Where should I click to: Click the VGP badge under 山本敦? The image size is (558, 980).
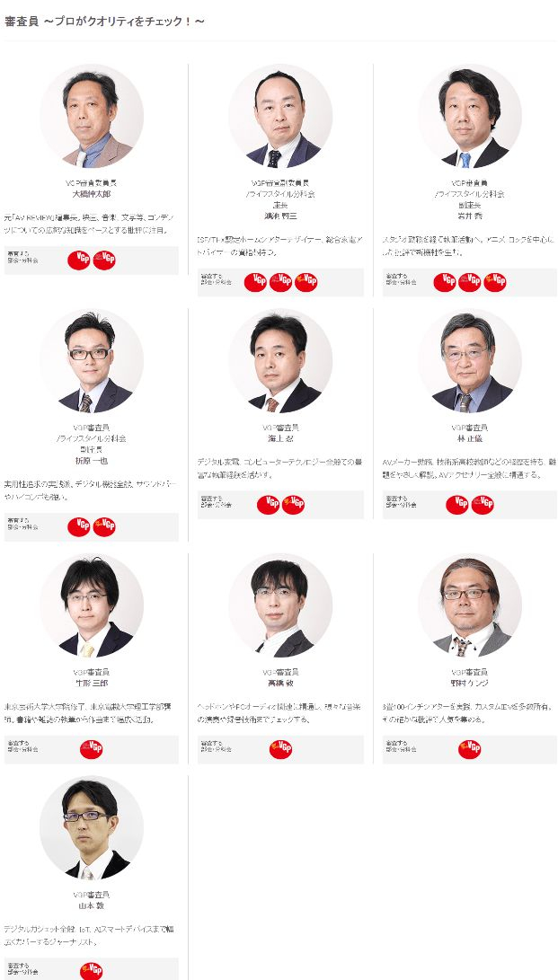(x=92, y=971)
